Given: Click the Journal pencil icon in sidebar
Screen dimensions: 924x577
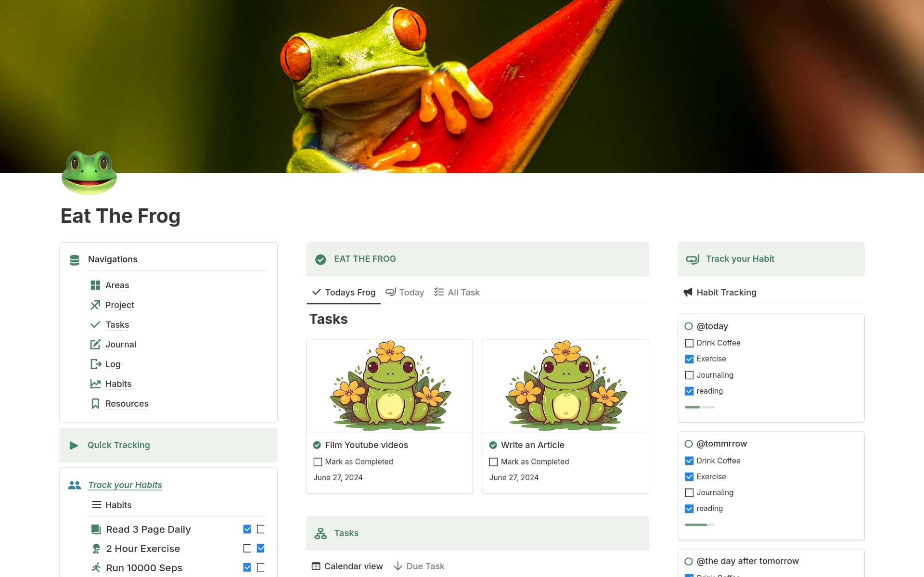Looking at the screenshot, I should [95, 344].
